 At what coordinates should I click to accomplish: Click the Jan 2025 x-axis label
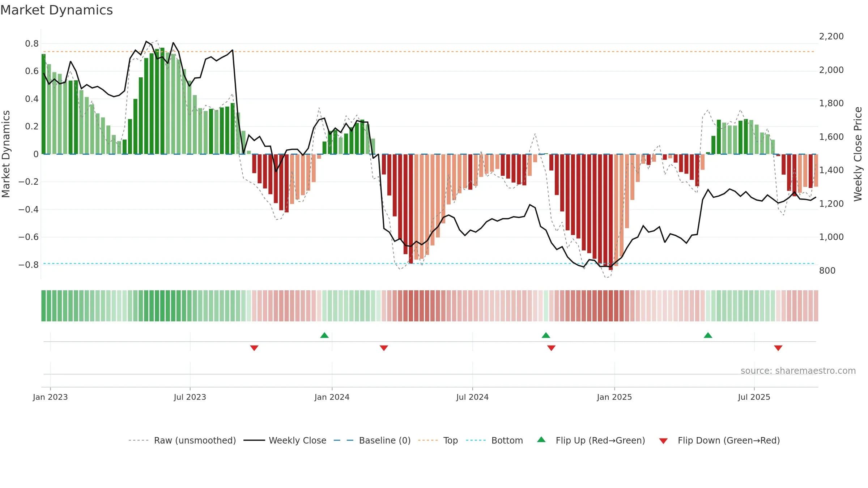coord(614,397)
